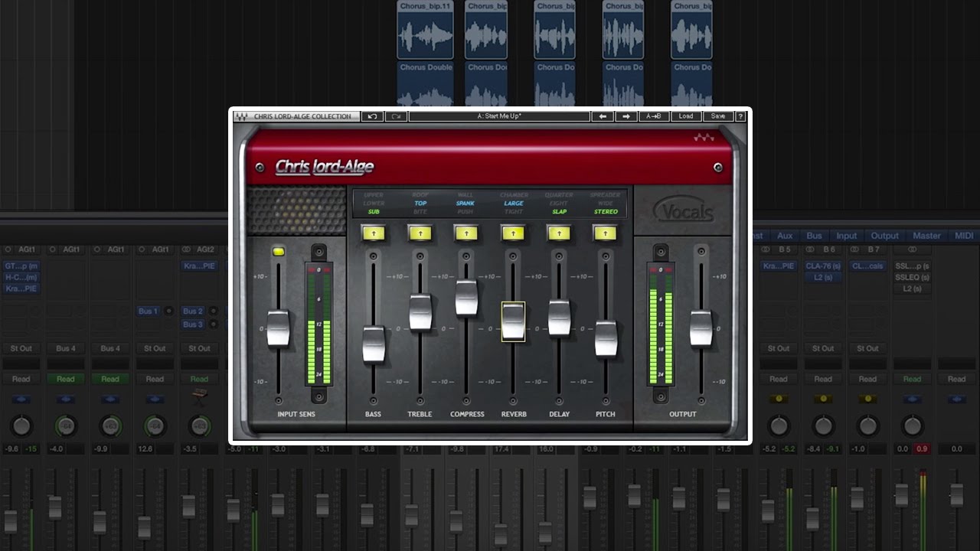
Task: Click the Waves logo in toolbar corner
Action: [x=242, y=116]
